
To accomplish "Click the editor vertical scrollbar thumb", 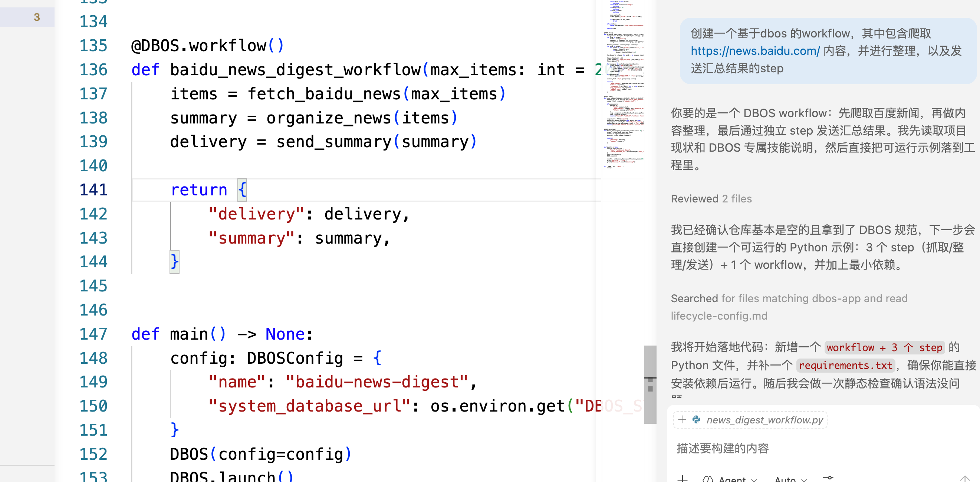I will pos(650,384).
